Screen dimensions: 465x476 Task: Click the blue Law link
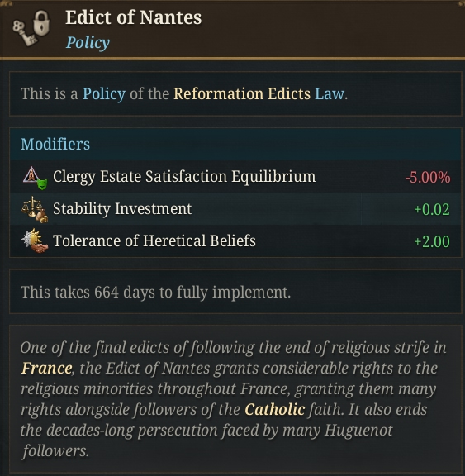tap(330, 93)
